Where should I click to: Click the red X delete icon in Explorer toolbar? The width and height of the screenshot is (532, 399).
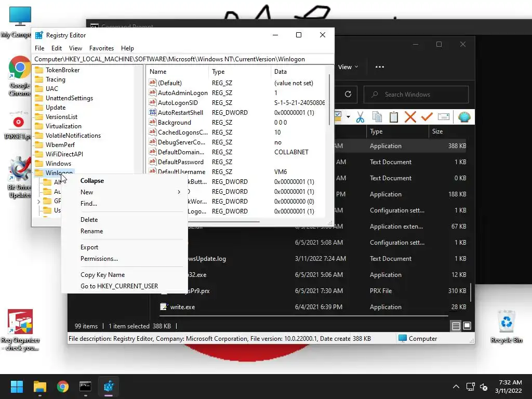coord(410,117)
